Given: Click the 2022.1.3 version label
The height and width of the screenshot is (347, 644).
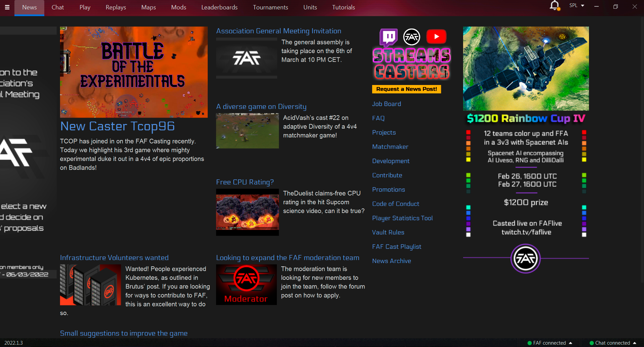Looking at the screenshot, I should point(13,343).
